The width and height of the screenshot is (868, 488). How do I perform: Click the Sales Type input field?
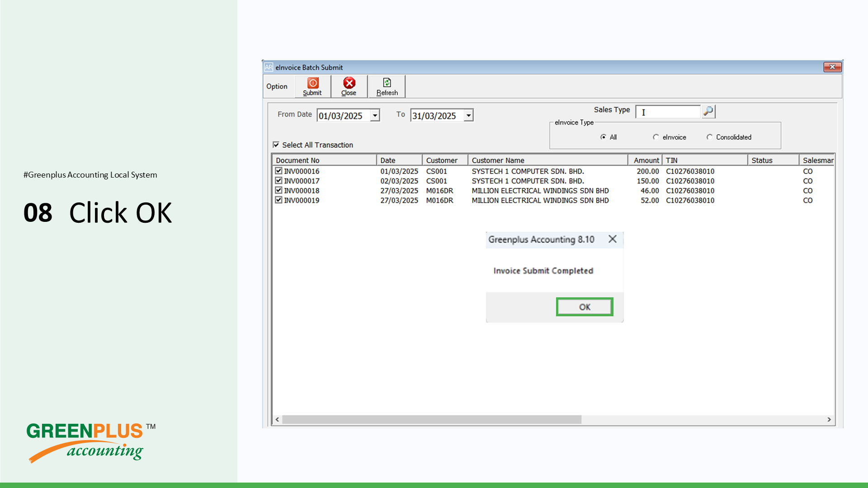668,112
